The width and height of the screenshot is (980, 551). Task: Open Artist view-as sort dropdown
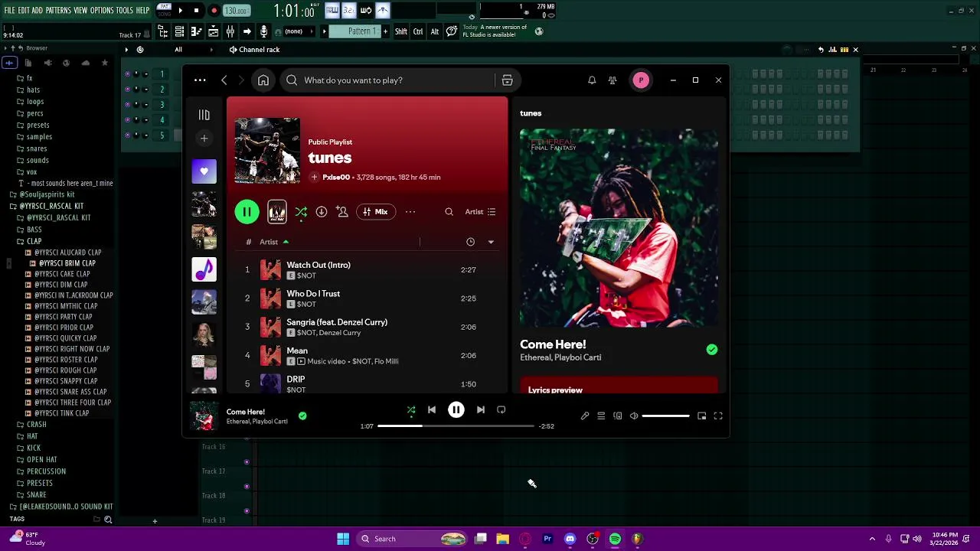point(481,212)
